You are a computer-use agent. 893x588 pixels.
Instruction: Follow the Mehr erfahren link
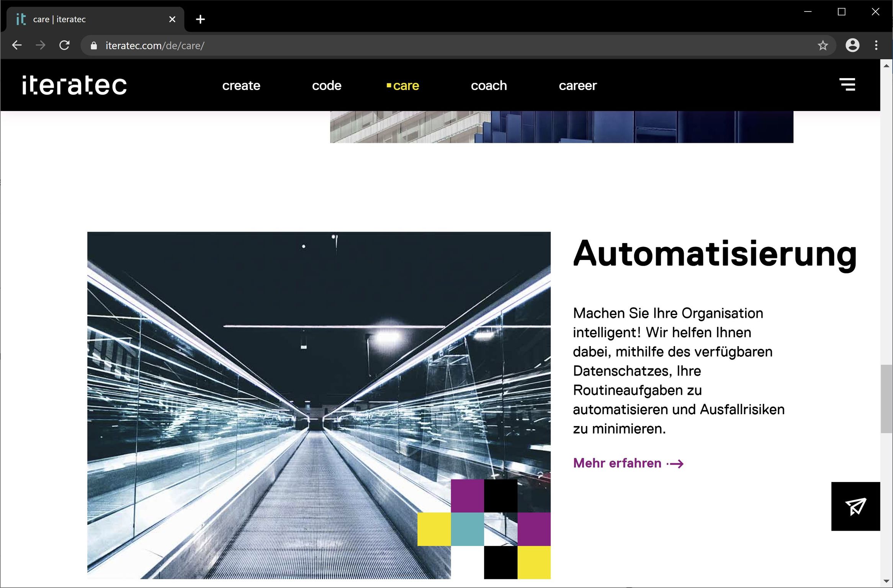[x=628, y=463]
